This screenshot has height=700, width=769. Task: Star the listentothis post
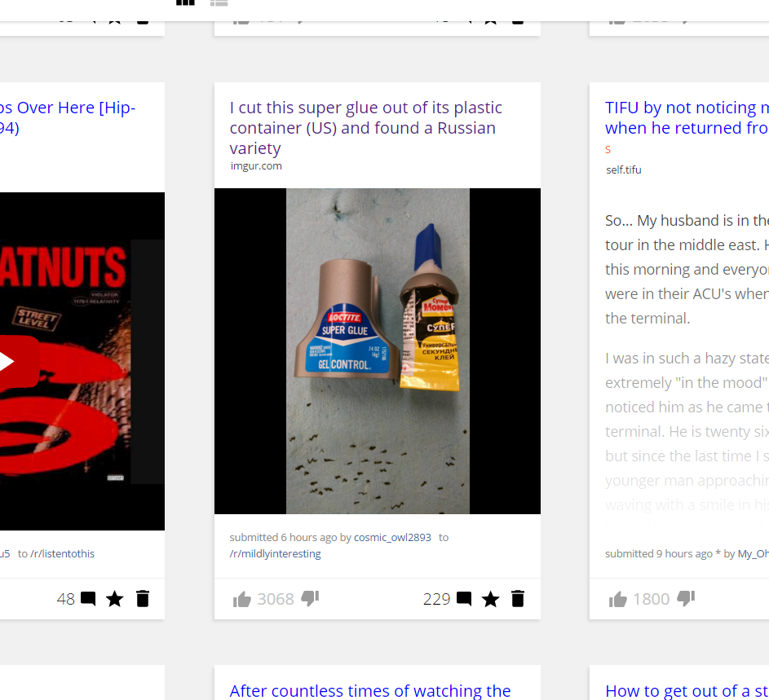tap(115, 599)
